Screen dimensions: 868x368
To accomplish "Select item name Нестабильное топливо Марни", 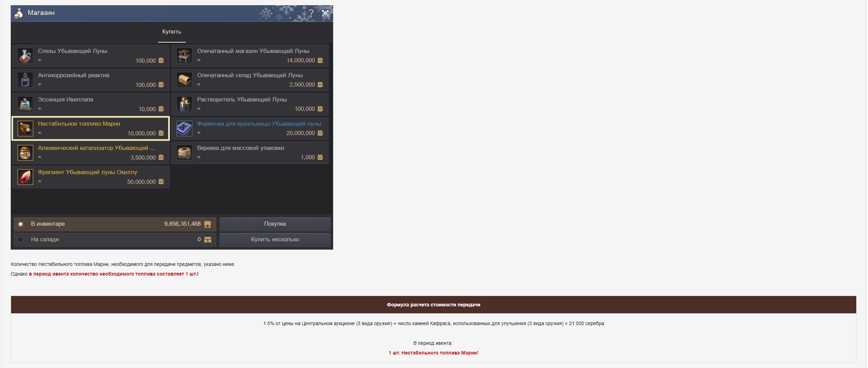I will click(79, 124).
